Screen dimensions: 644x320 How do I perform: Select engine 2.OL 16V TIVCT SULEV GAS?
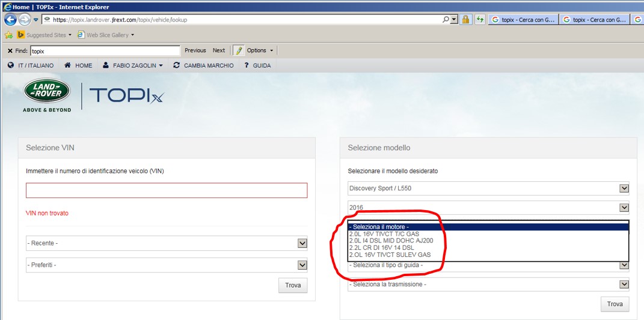pyautogui.click(x=488, y=255)
